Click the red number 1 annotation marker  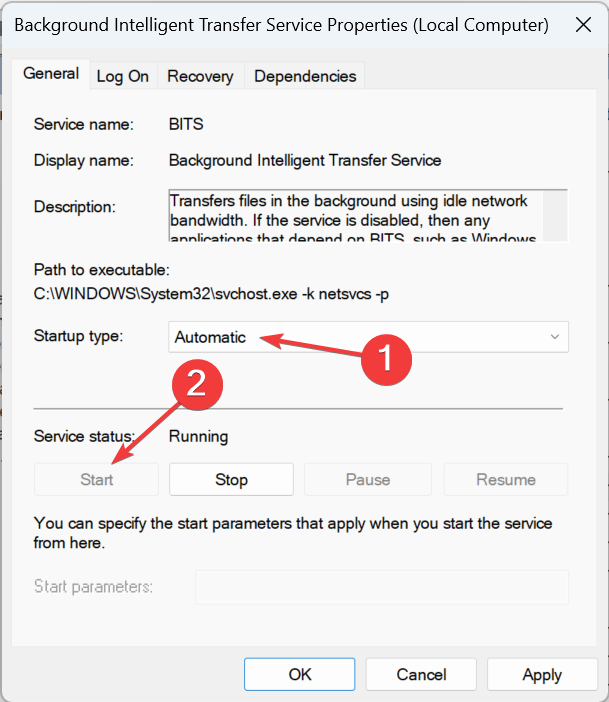pos(386,359)
